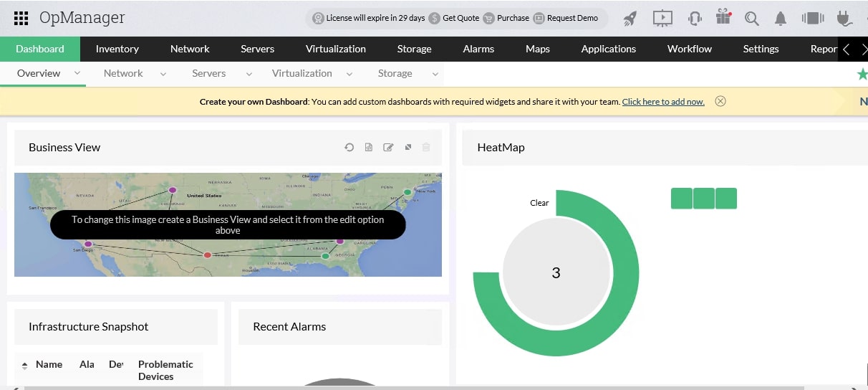Click the Purchase link
This screenshot has width=868, height=390.
coord(513,18)
